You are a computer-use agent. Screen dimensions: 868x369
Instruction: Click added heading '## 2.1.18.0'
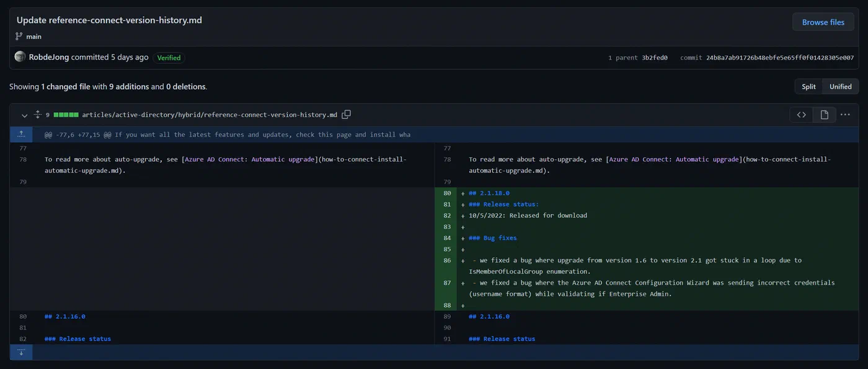[x=489, y=193]
